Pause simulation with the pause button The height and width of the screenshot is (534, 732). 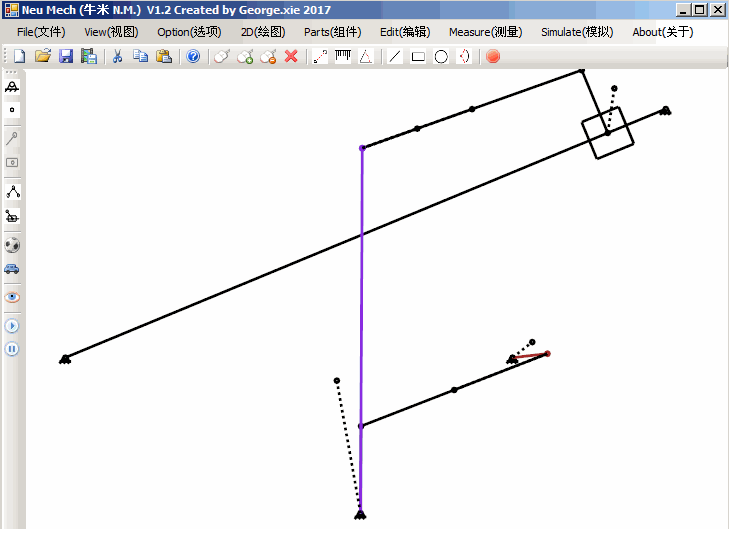[x=12, y=349]
